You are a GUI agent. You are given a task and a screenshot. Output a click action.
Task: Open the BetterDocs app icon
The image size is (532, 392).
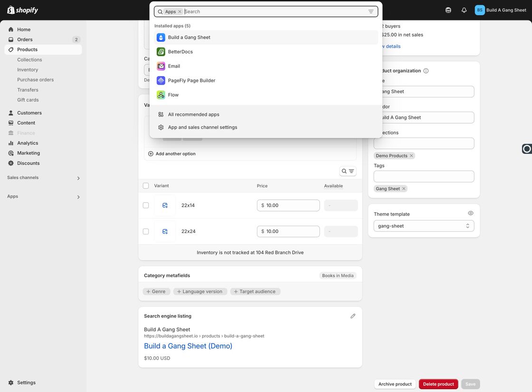(x=161, y=52)
